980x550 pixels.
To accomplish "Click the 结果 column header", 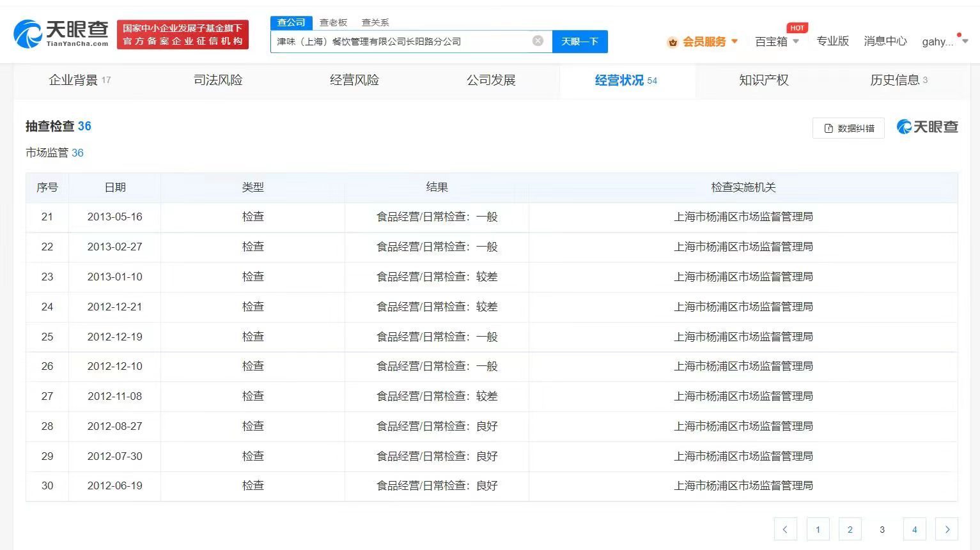I will [437, 187].
